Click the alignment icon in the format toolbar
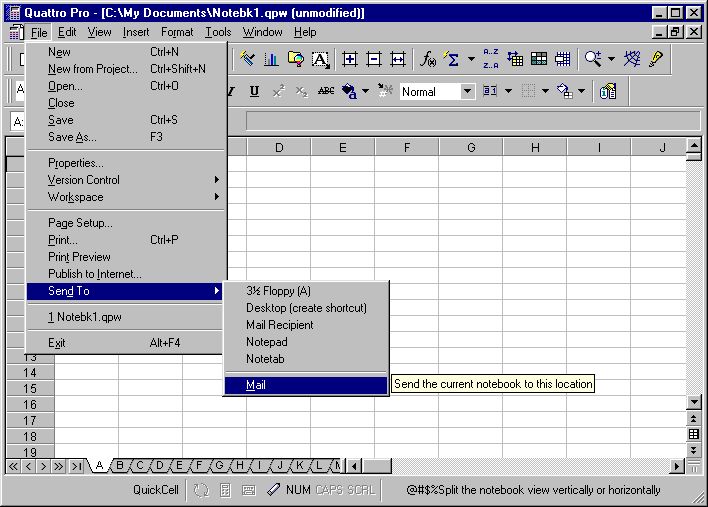 [490, 92]
